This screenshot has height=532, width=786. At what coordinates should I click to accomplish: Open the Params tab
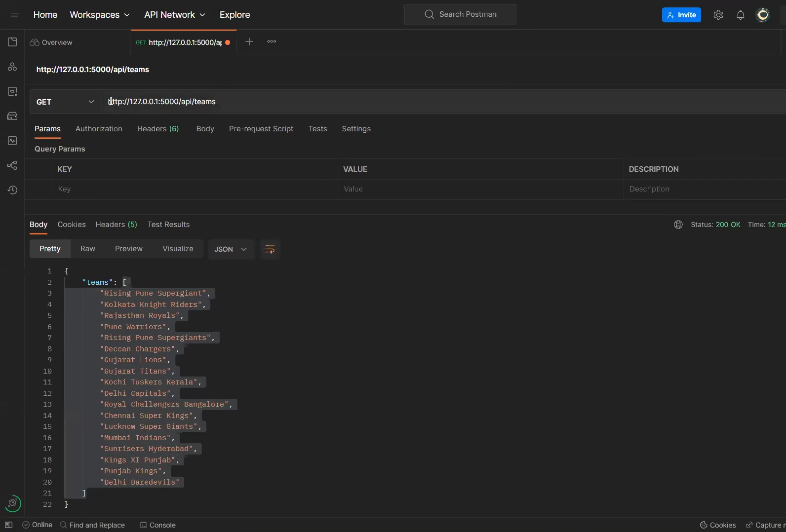(47, 129)
